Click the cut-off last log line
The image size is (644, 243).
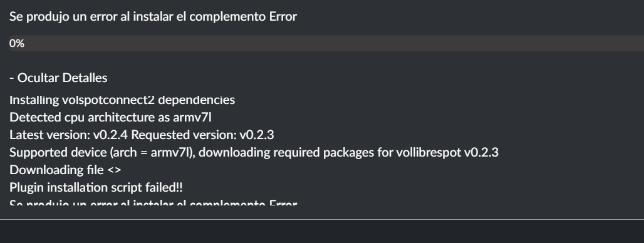tap(153, 202)
